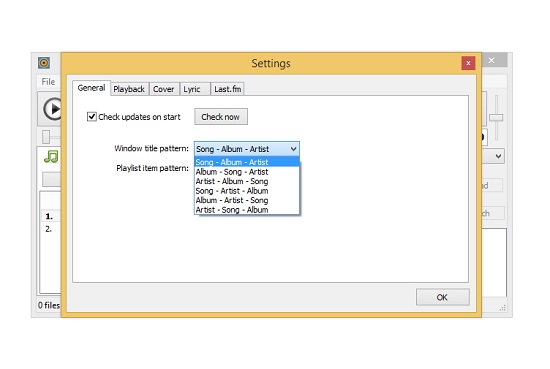Click the green music note icon

pyautogui.click(x=51, y=156)
